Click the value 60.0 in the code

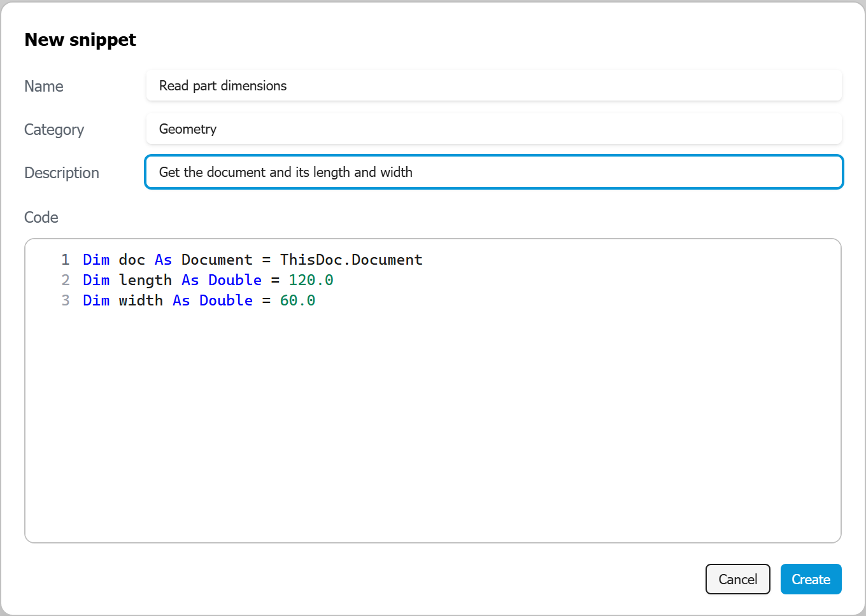(x=298, y=300)
